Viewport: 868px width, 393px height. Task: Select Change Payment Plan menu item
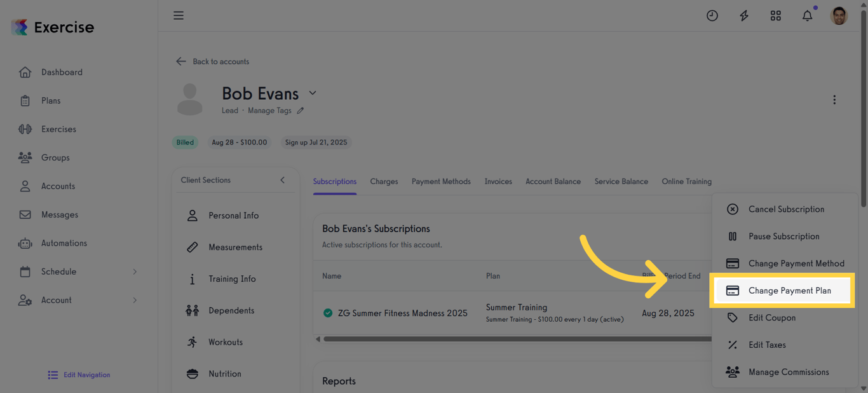point(782,291)
